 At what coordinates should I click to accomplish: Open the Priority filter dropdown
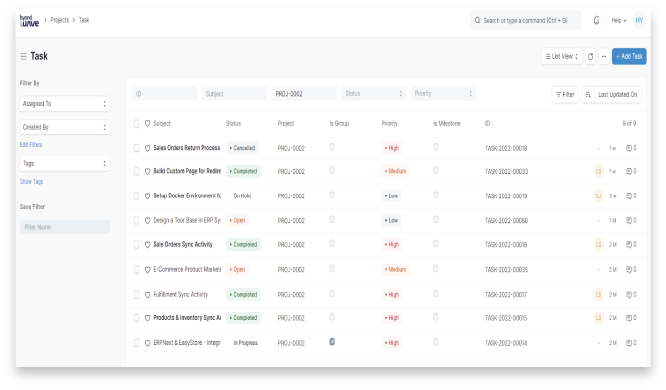pos(443,94)
